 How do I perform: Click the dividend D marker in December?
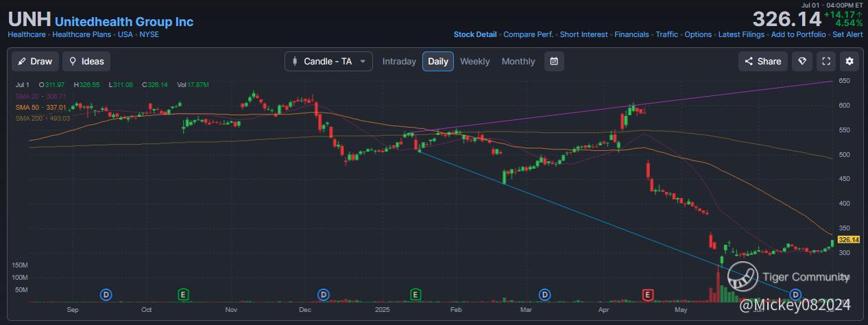tap(324, 294)
